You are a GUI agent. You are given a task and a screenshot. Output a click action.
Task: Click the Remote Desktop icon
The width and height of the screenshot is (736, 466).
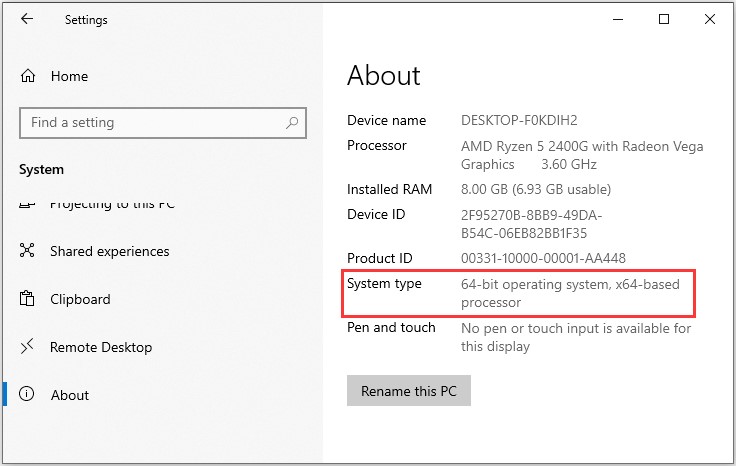[27, 347]
